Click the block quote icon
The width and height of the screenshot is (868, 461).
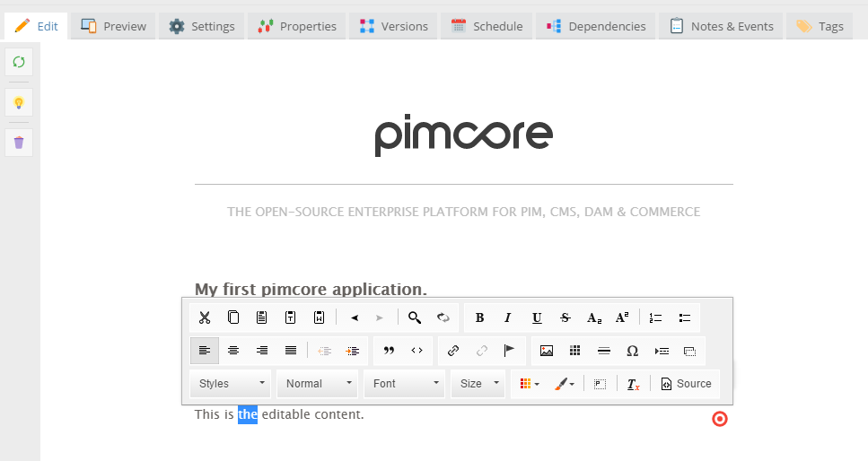[389, 351]
